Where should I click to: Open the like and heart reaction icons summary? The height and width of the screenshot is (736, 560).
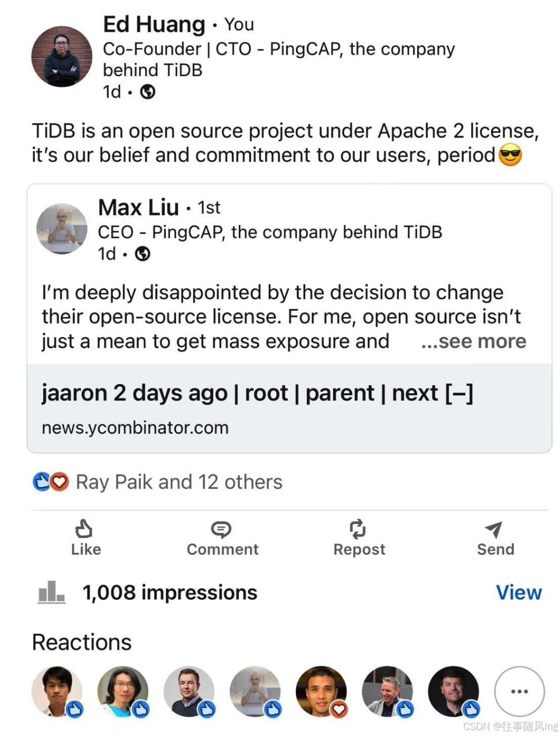[51, 482]
